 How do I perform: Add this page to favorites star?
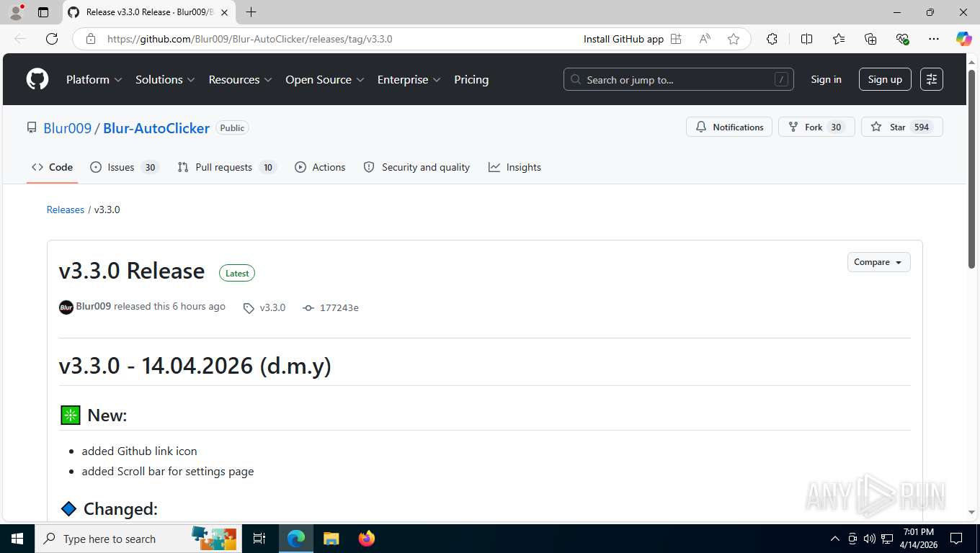[734, 39]
